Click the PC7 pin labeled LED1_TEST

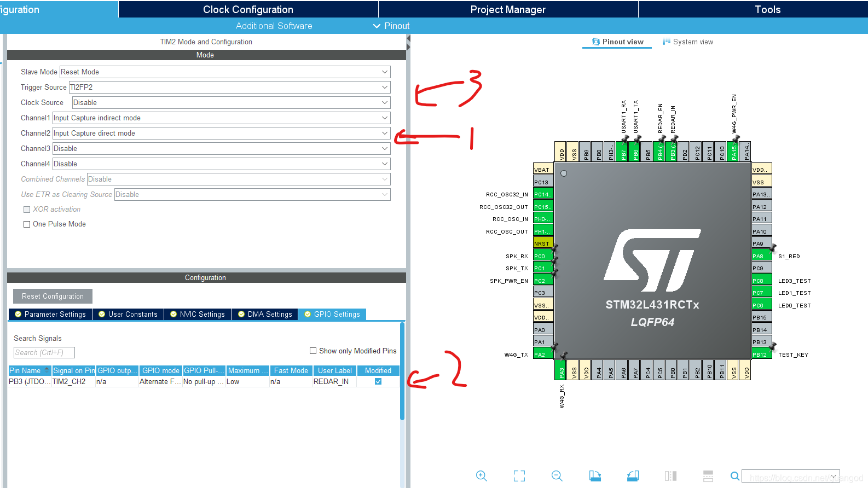tap(761, 293)
